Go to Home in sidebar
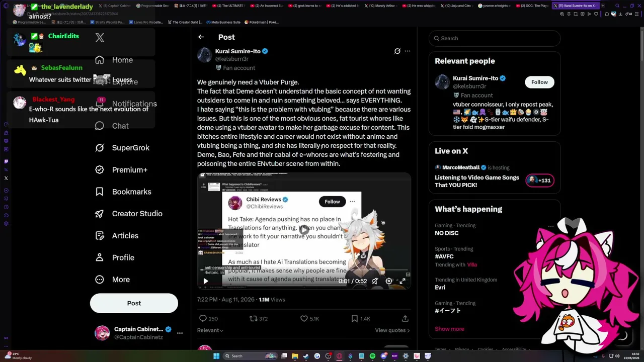 tap(114, 60)
